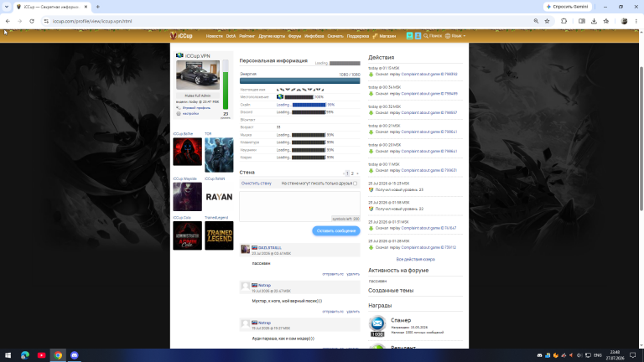
Task: Open the bookmarks star icon beside Downloads
Action: [606, 21]
